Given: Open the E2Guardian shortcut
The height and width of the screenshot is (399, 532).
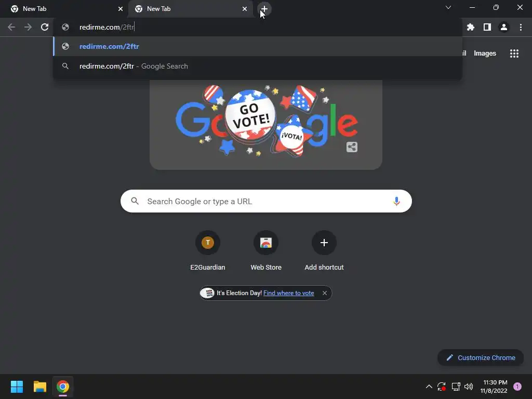Looking at the screenshot, I should point(208,251).
